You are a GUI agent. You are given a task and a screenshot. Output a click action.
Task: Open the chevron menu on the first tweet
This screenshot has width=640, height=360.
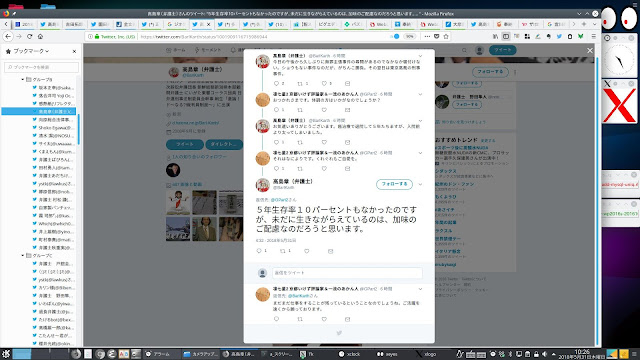click(x=420, y=56)
